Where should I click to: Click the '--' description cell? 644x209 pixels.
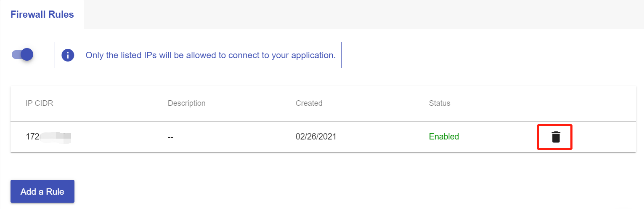point(170,137)
